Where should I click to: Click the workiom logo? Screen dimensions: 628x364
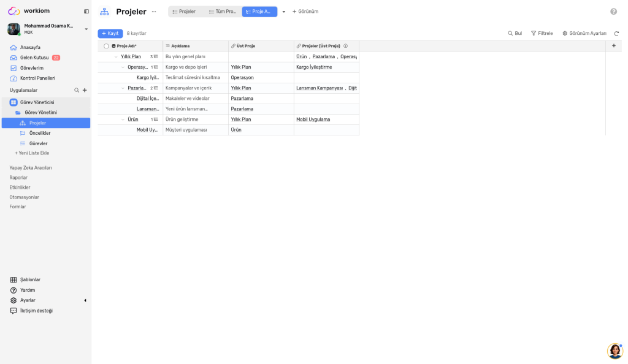[29, 11]
